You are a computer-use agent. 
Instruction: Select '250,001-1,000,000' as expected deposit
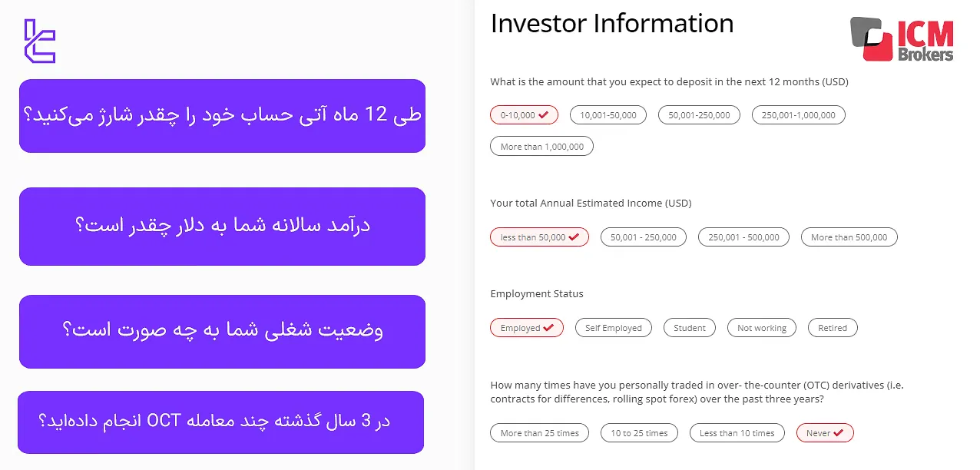pyautogui.click(x=798, y=114)
